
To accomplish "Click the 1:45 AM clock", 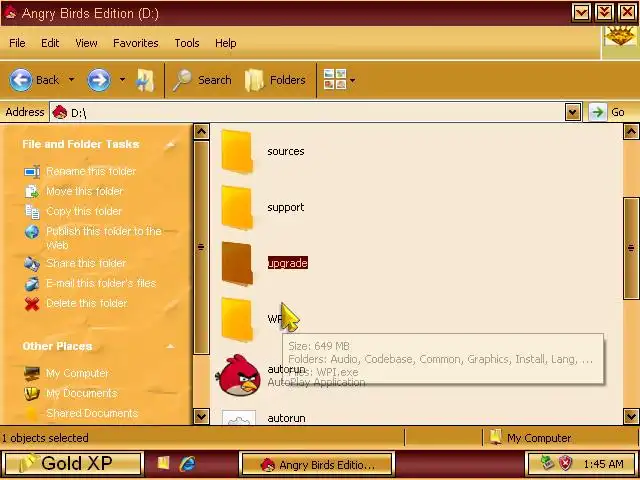I will (603, 464).
